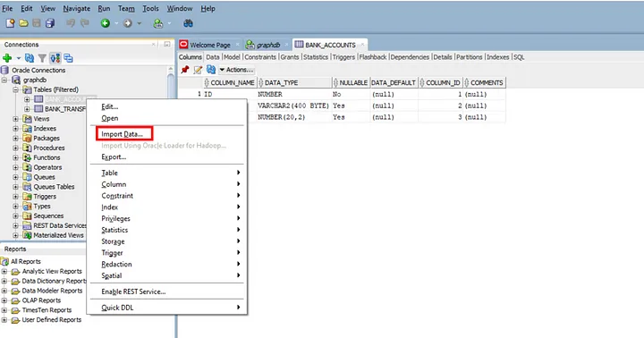This screenshot has height=338, width=644.
Task: Sort by COLUMN_NAME header
Action: 231,82
